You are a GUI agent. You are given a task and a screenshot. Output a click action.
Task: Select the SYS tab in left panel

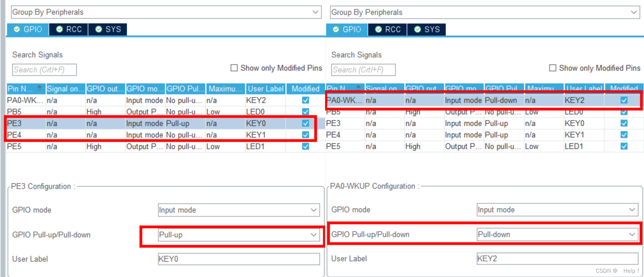(x=108, y=29)
